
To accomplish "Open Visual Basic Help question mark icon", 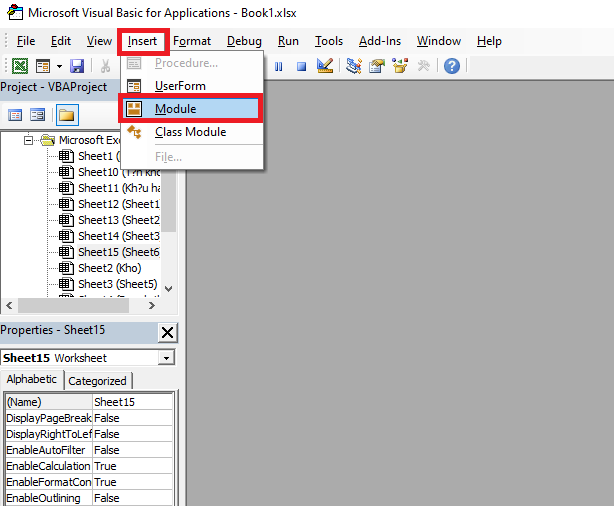I will click(451, 66).
